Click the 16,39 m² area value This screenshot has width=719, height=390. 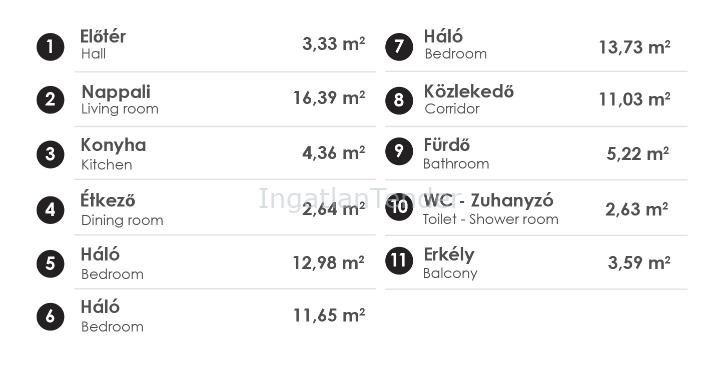tap(329, 98)
